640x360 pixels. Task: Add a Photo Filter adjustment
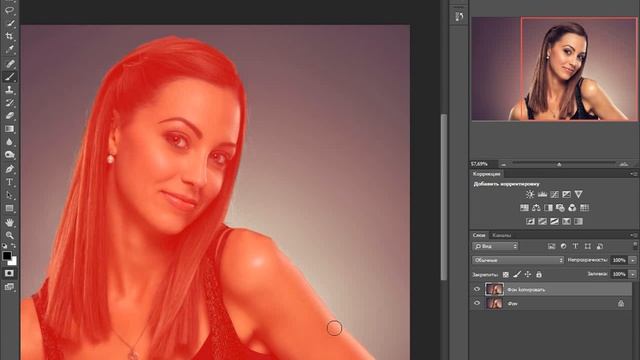point(560,208)
